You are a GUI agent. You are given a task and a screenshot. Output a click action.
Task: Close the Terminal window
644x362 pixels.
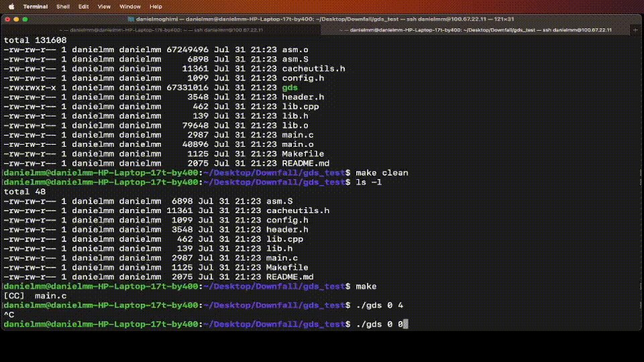click(7, 19)
